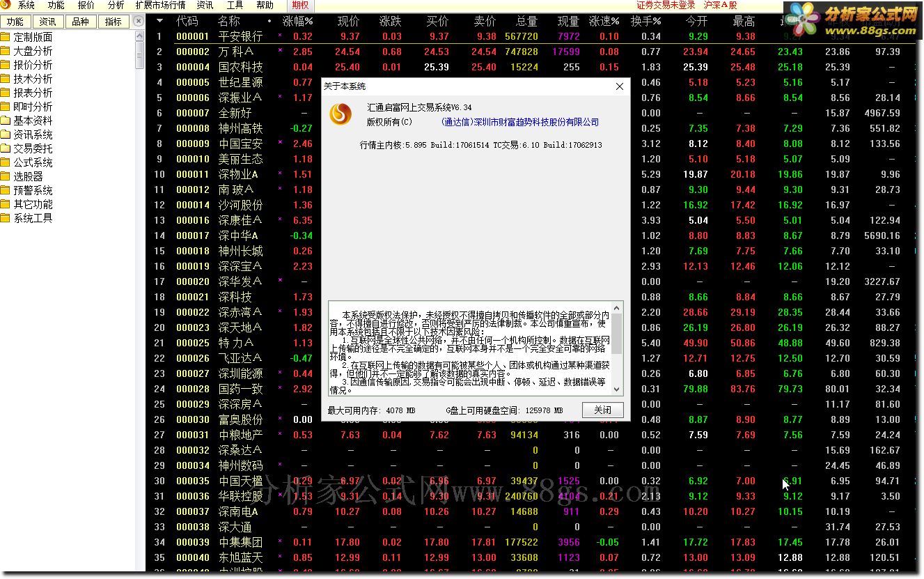This screenshot has height=579, width=924.
Task: Open the dropdown arrow left of 代码 header
Action: tap(160, 22)
